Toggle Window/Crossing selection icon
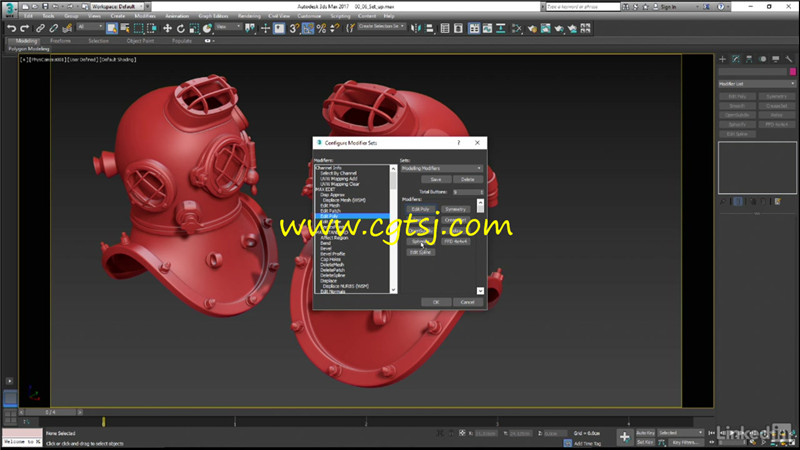800x450 pixels. 152,29
